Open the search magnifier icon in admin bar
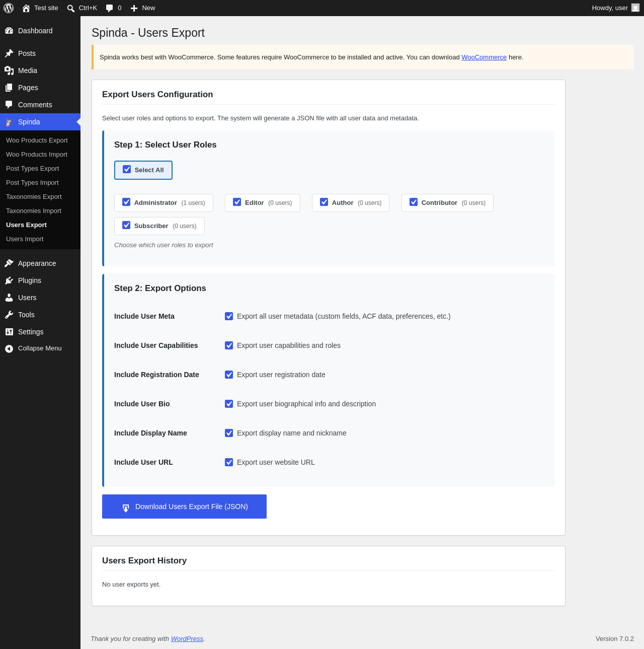Viewport: 644px width, 649px height. [71, 8]
